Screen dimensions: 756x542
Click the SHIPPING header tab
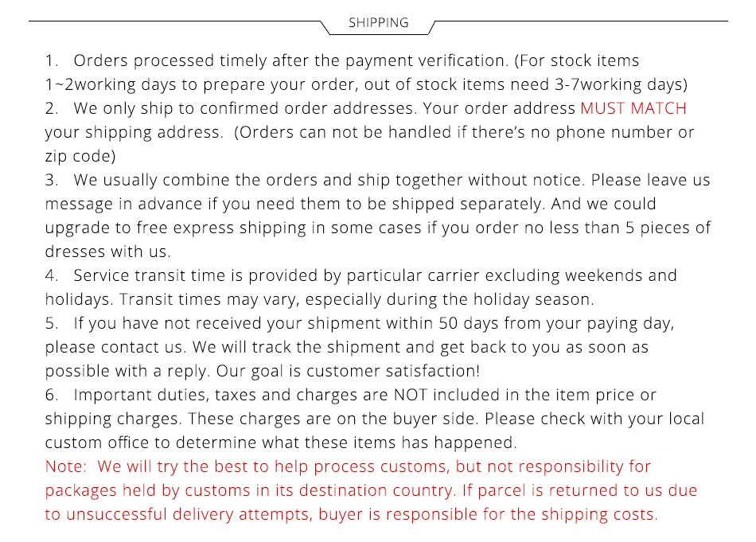point(378,23)
